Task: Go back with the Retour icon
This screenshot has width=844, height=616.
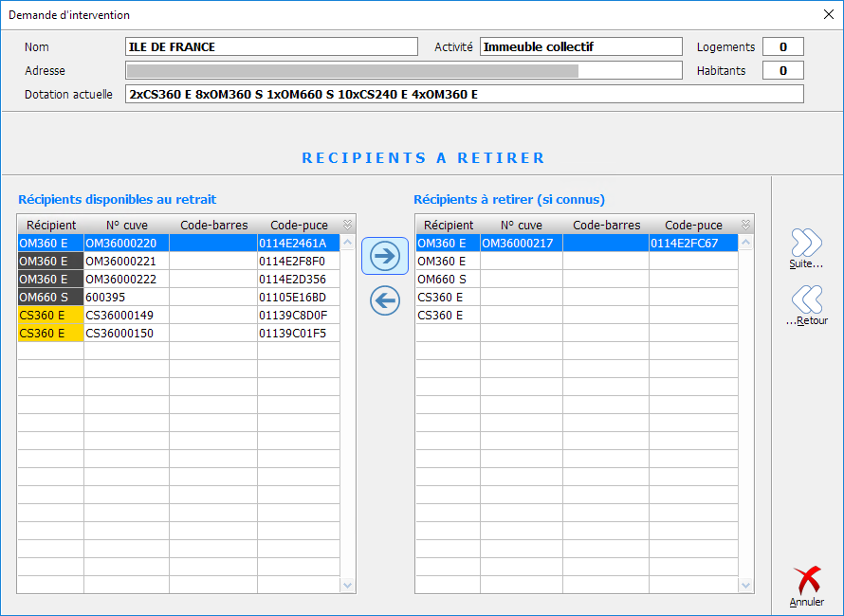Action: (x=806, y=303)
